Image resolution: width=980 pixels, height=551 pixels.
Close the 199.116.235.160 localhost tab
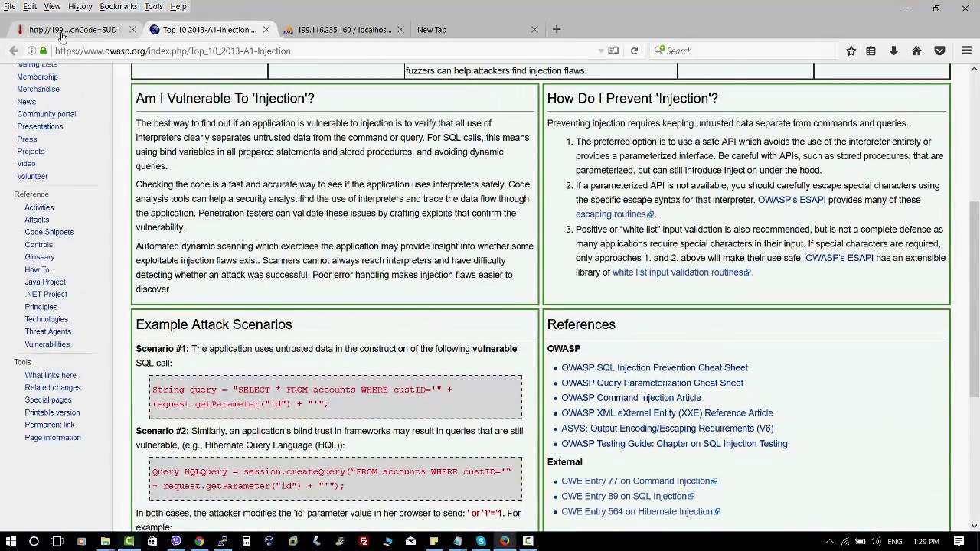tap(400, 29)
